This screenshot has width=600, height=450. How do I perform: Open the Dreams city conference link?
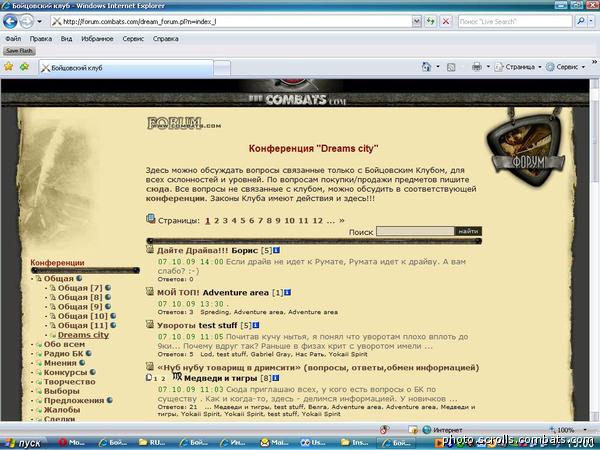83,335
